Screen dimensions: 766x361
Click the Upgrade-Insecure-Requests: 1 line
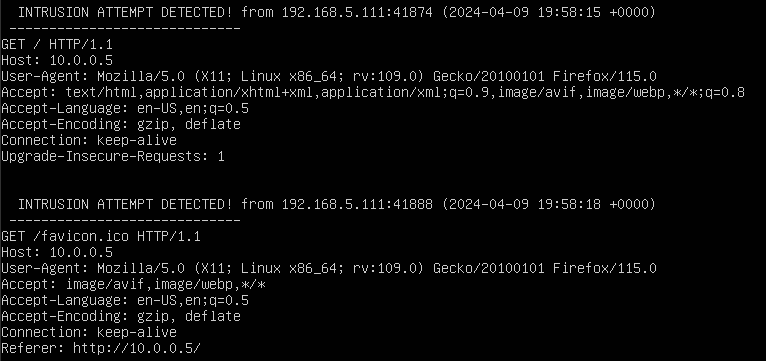112,156
